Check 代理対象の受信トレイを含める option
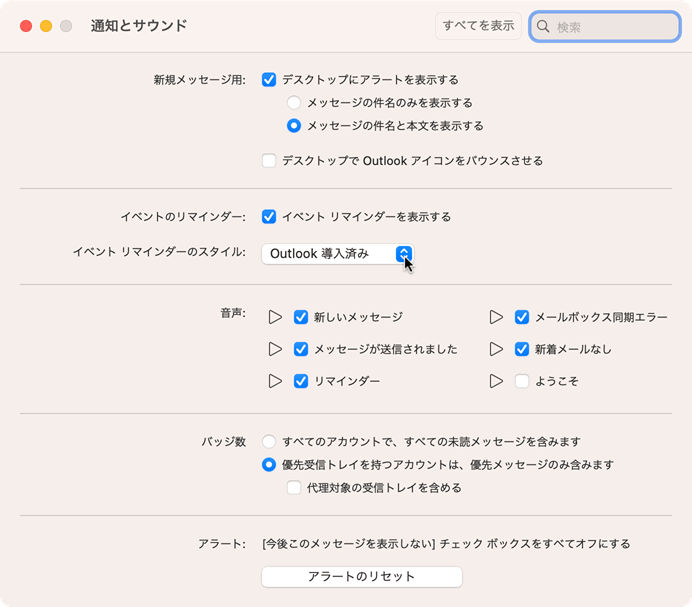692x607 pixels. point(294,488)
